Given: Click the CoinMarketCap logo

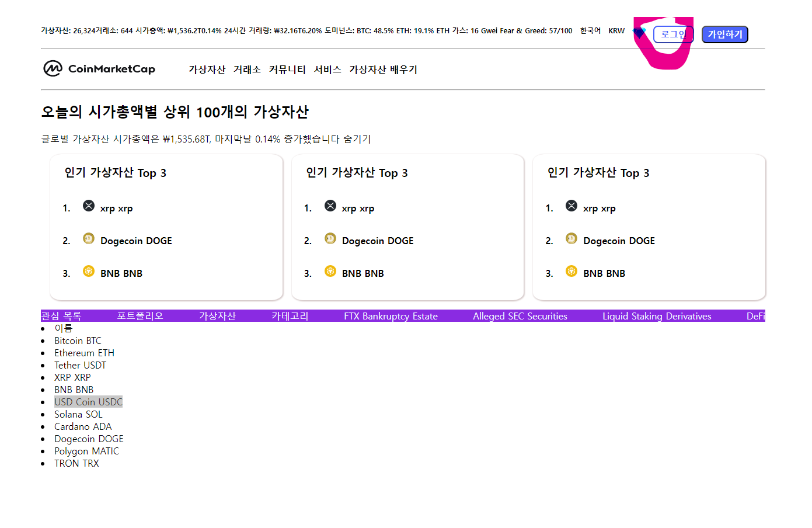Looking at the screenshot, I should [99, 69].
